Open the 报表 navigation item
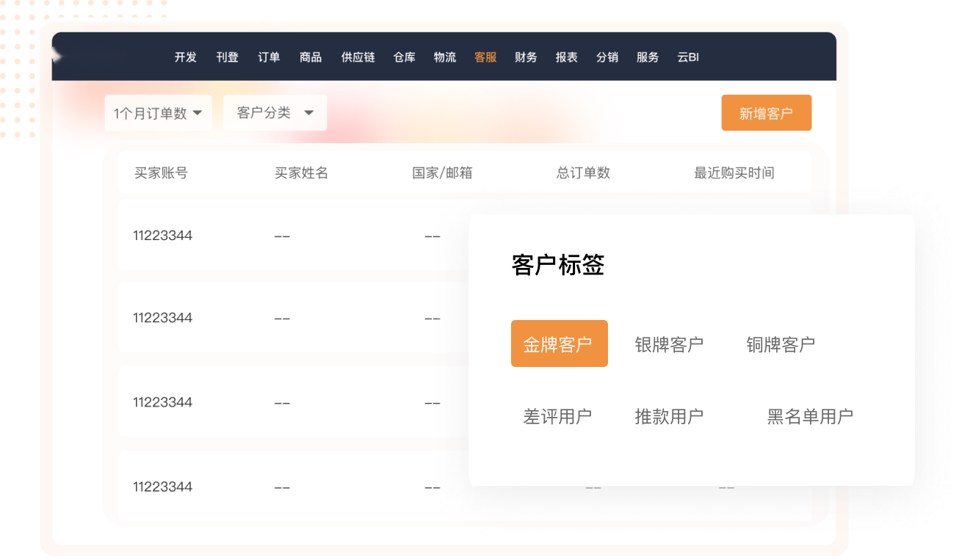Viewport: 959px width, 560px height. [566, 57]
